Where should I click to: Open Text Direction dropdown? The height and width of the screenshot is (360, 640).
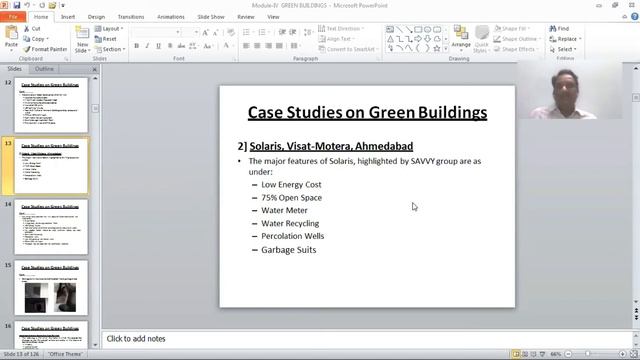tap(341, 29)
